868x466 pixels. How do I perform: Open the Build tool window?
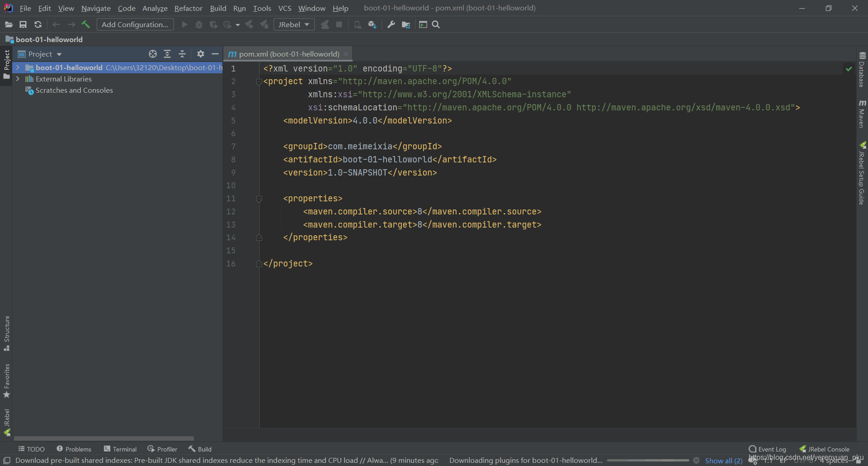tap(200, 449)
